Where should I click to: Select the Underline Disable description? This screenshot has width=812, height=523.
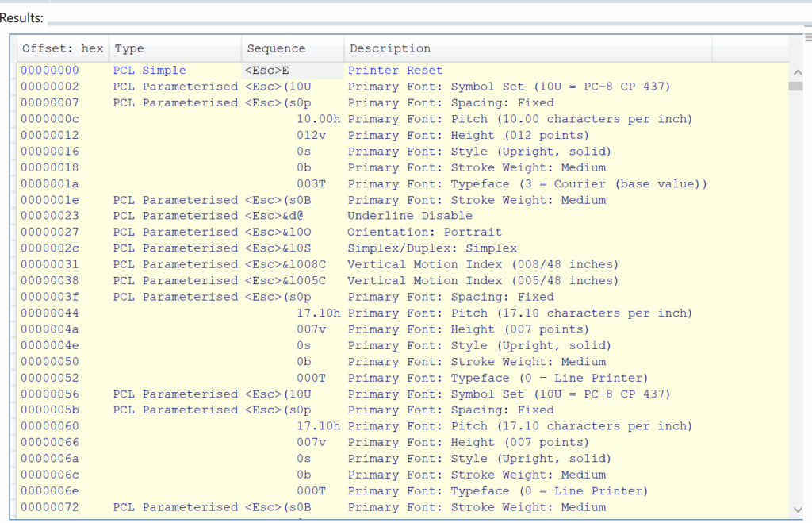click(409, 216)
